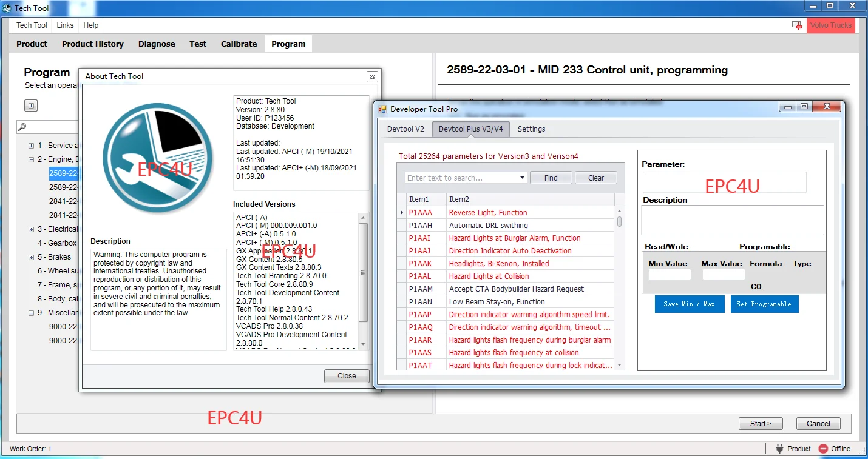868x459 pixels.
Task: Click the parameter list scrollbar down arrow
Action: pos(620,366)
